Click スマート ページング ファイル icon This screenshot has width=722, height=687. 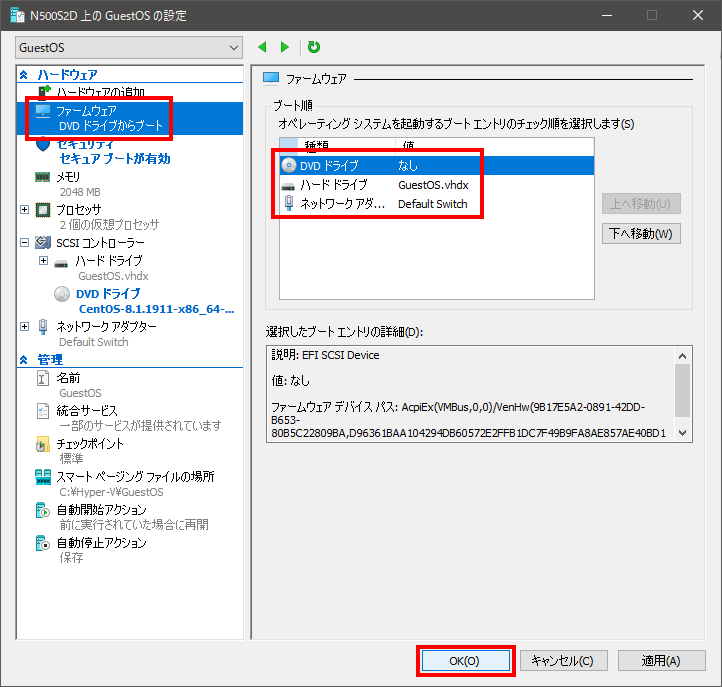click(43, 477)
